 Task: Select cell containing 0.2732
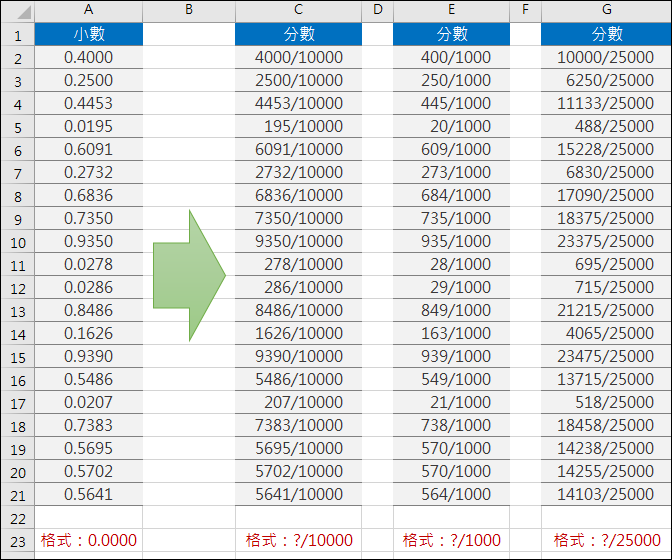tap(89, 172)
